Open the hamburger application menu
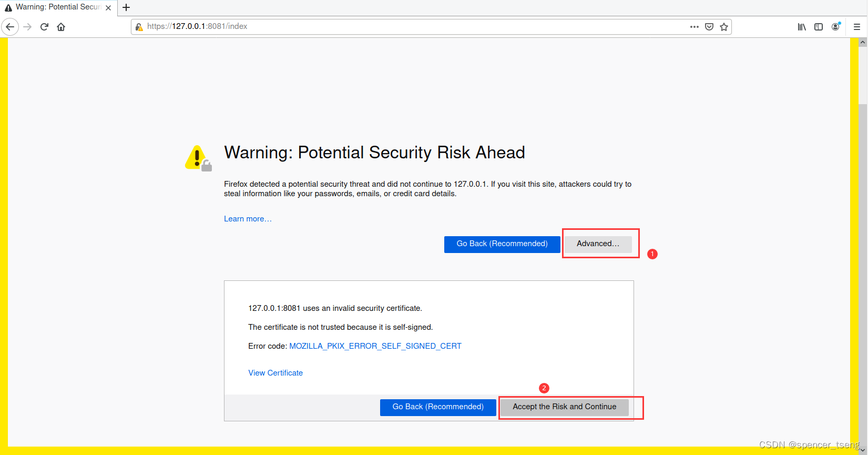Image resolution: width=868 pixels, height=455 pixels. pyautogui.click(x=856, y=27)
